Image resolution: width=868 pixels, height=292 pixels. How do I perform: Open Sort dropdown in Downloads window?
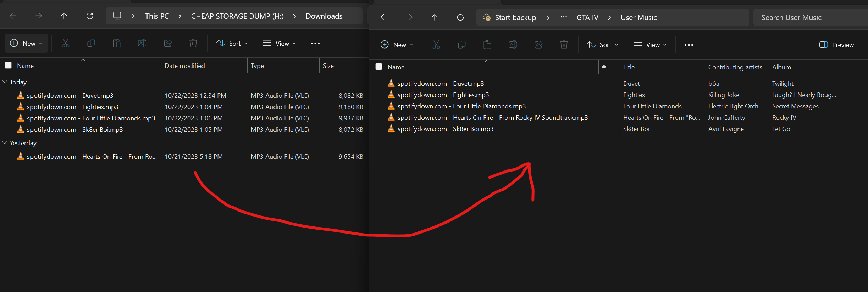pos(232,43)
